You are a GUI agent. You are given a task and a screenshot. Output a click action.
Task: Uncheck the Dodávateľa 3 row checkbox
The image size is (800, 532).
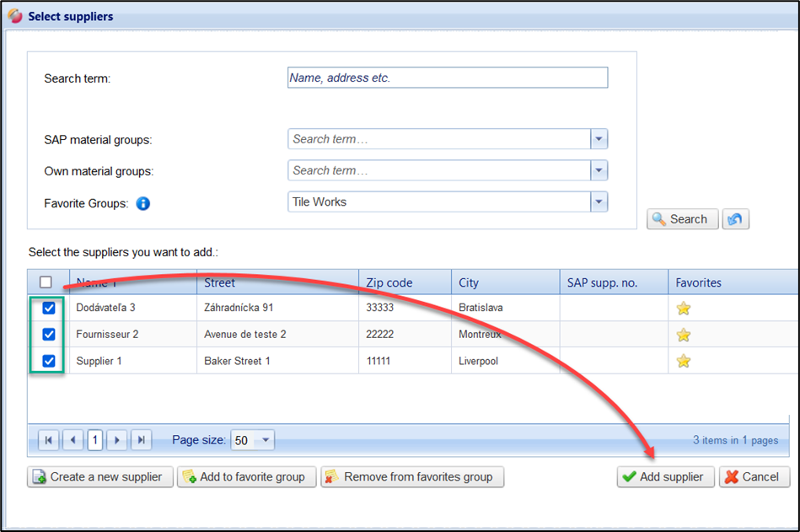click(49, 309)
